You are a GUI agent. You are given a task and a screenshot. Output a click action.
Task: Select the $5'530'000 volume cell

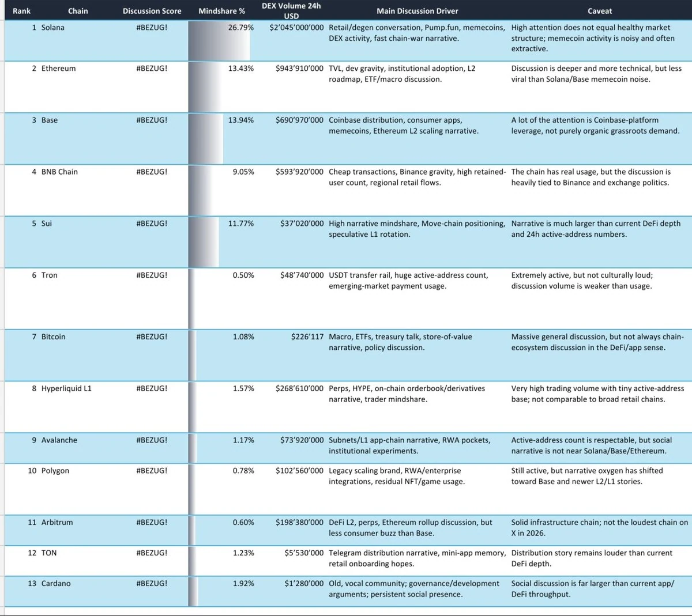[304, 553]
